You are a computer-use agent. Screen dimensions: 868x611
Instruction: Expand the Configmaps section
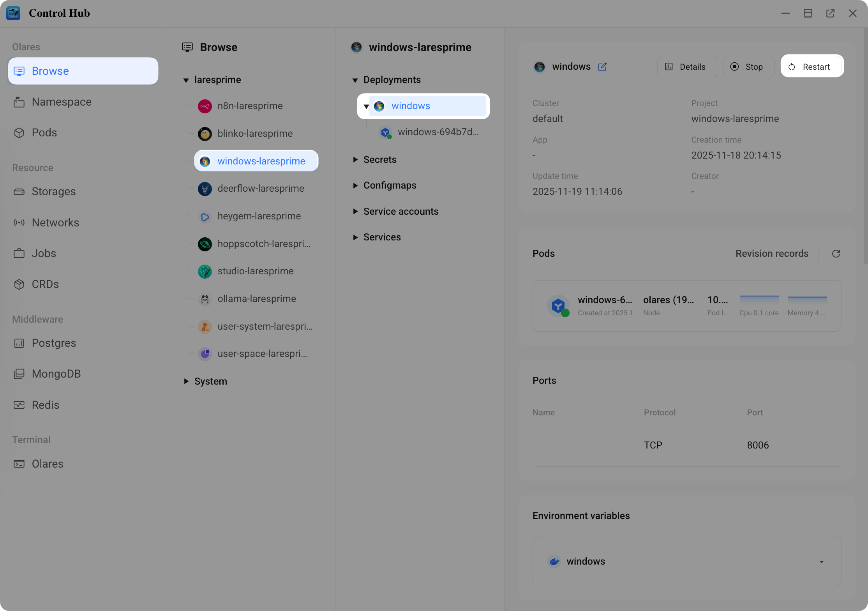[355, 185]
